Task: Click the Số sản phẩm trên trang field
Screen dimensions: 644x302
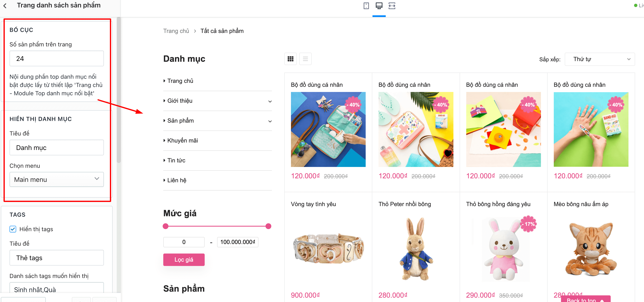Action: (56, 59)
